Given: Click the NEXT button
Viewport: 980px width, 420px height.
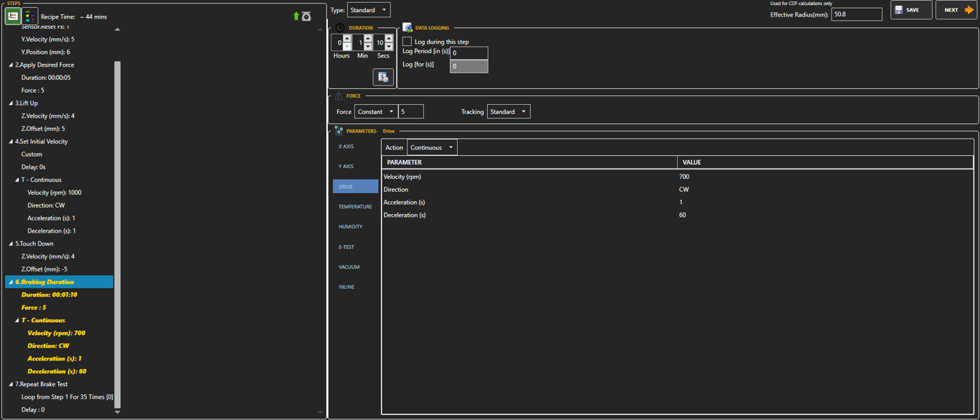Looking at the screenshot, I should pos(956,10).
